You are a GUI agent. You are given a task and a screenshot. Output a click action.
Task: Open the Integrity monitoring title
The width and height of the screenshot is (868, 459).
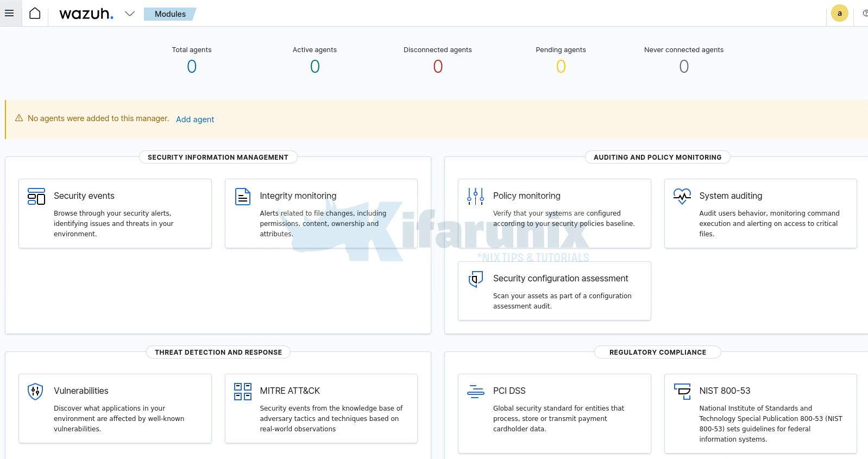tap(298, 196)
